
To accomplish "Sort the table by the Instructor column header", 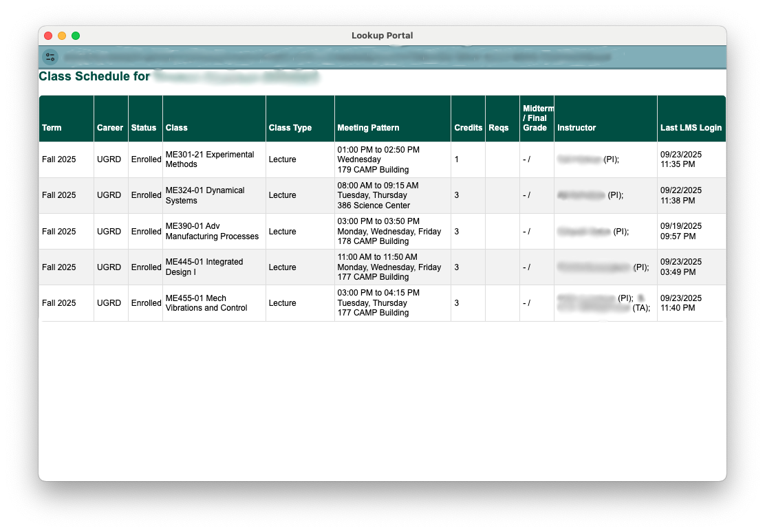I will point(576,127).
